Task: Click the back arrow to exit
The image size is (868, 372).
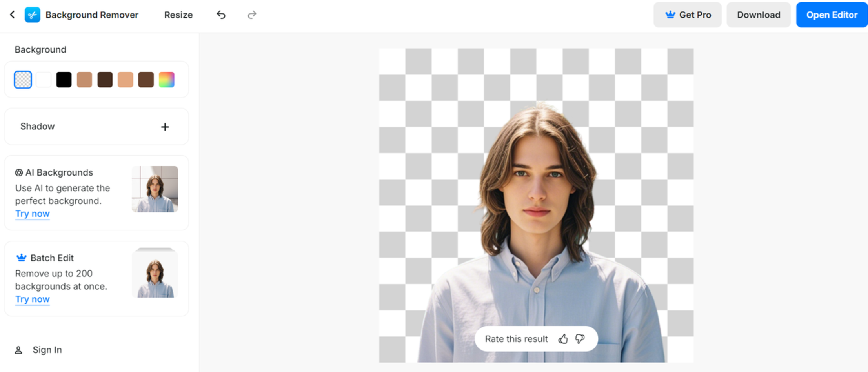Action: tap(13, 15)
